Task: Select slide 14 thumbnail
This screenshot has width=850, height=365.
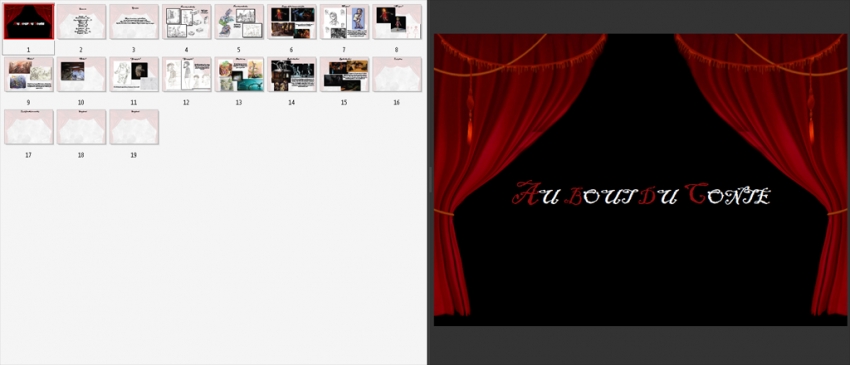Action: coord(292,74)
